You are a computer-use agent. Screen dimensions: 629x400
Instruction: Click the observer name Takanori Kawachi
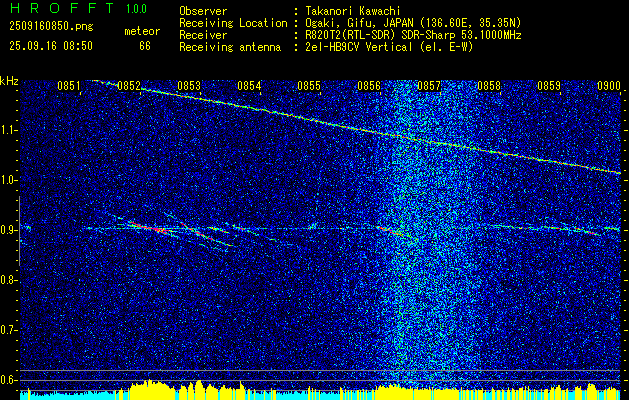[352, 11]
